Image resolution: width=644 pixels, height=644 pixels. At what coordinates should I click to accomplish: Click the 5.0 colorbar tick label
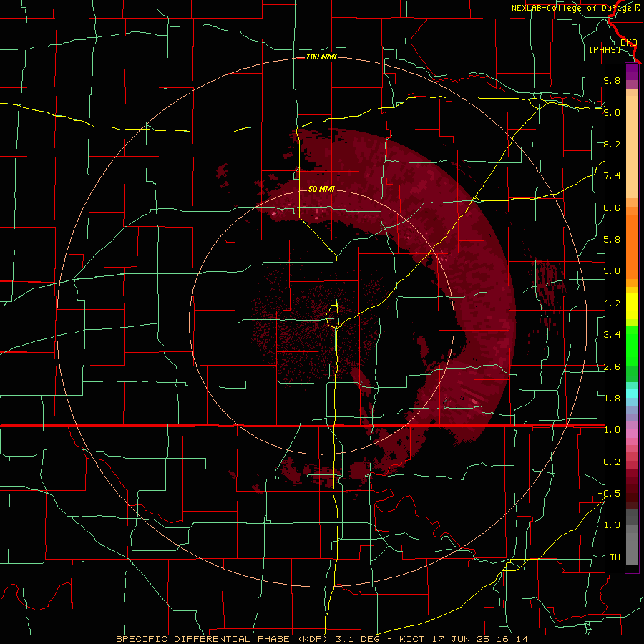click(612, 271)
